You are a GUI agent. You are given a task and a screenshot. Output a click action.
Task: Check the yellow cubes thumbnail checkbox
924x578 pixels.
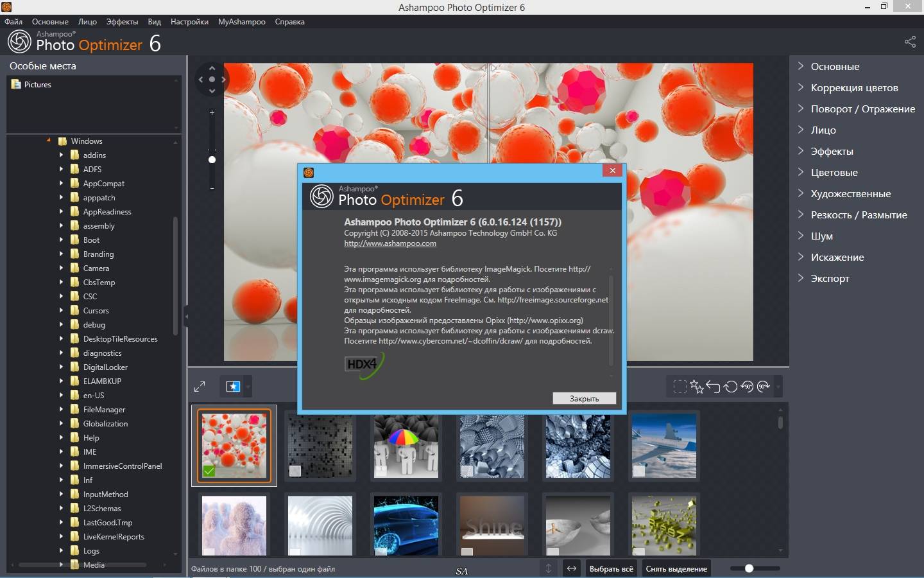[x=639, y=552]
